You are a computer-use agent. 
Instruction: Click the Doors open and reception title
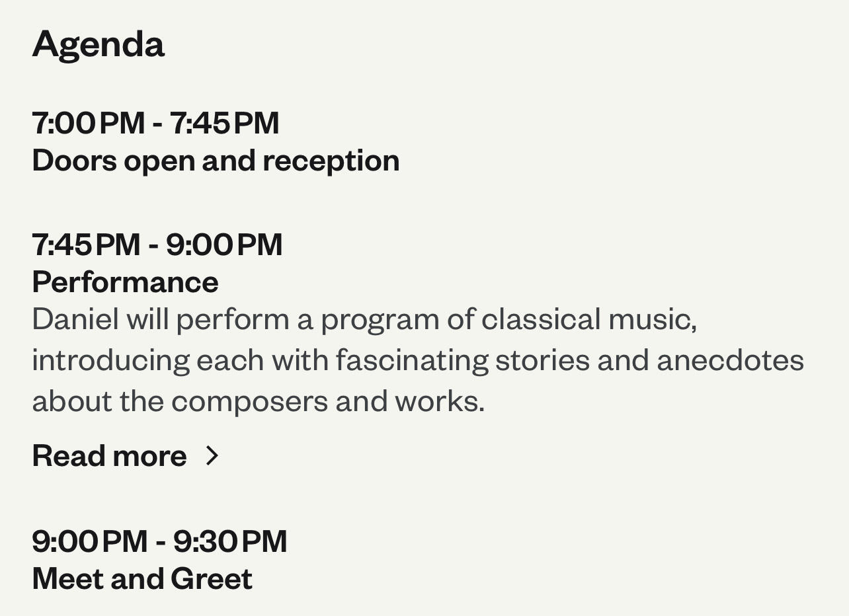216,161
